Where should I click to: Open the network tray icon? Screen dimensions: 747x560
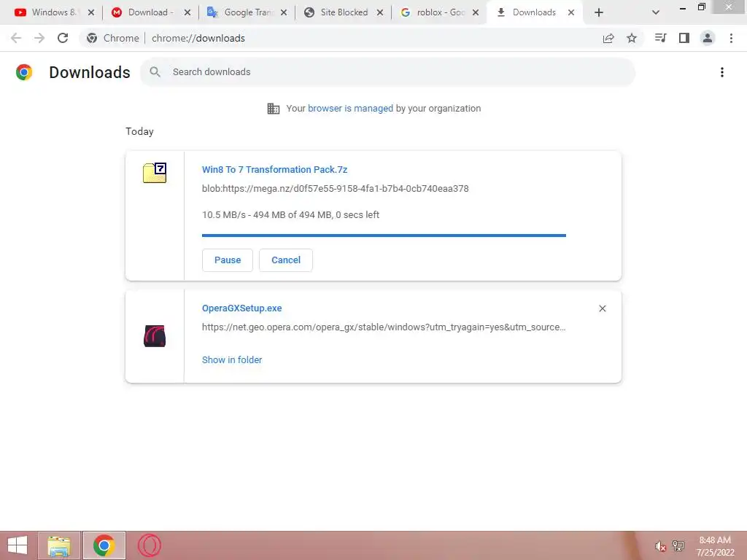pos(678,545)
